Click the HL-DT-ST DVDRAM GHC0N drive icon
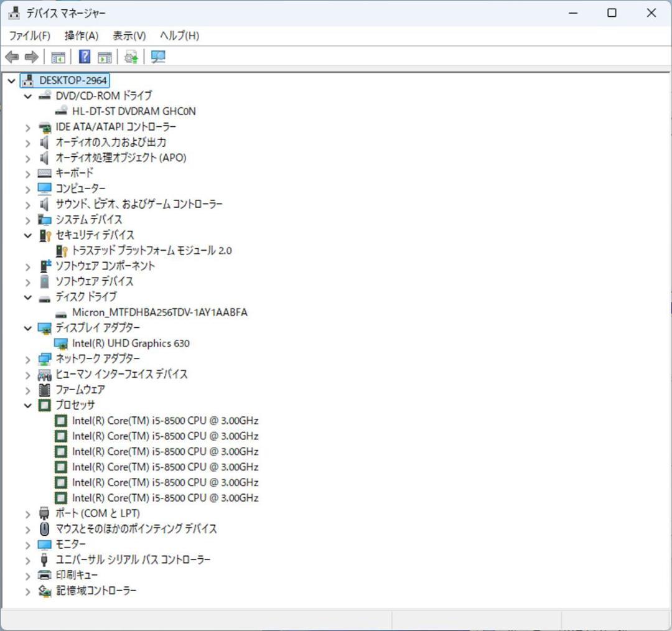 click(62, 111)
